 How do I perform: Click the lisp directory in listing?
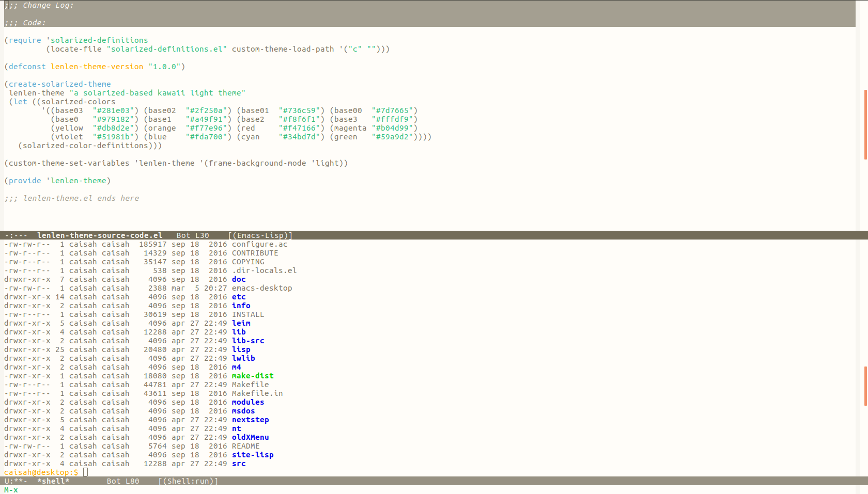(x=241, y=349)
